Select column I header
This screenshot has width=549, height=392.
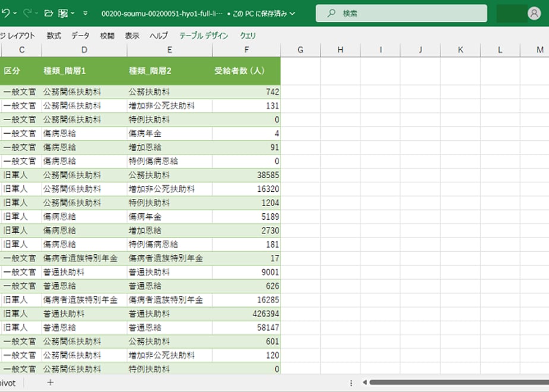(x=380, y=50)
